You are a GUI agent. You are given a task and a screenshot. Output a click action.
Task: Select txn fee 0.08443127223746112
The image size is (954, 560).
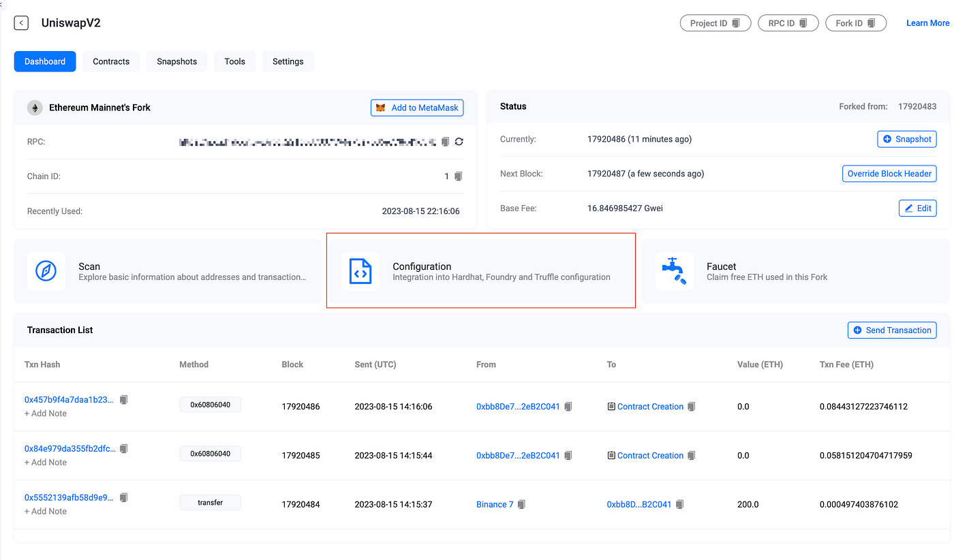pyautogui.click(x=863, y=407)
